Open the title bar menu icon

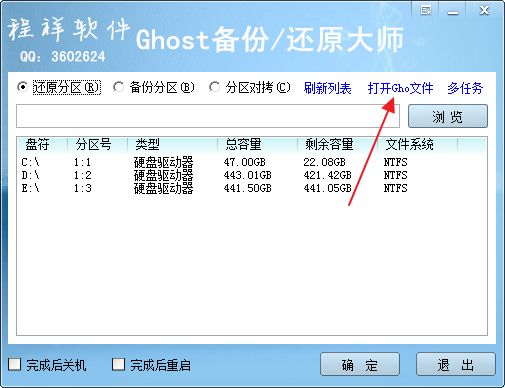click(425, 10)
